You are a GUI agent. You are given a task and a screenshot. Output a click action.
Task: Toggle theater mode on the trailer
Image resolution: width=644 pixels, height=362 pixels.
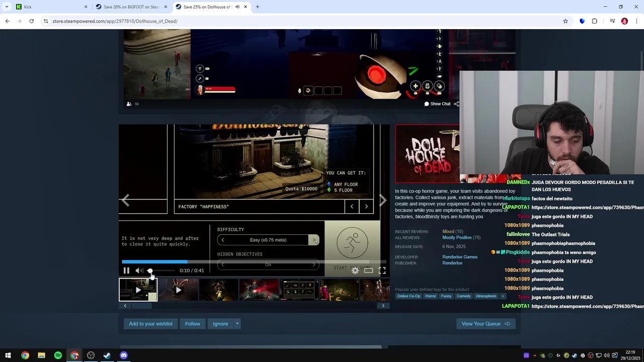[x=369, y=270]
